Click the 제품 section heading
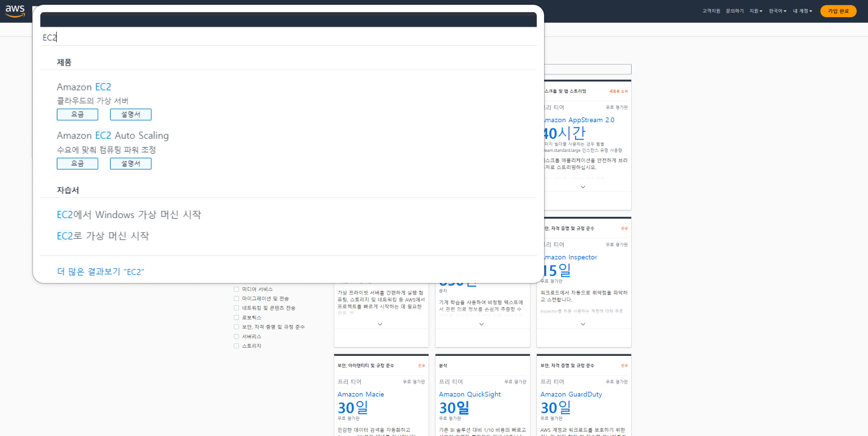Viewport: 868px width, 436px height. (x=64, y=62)
